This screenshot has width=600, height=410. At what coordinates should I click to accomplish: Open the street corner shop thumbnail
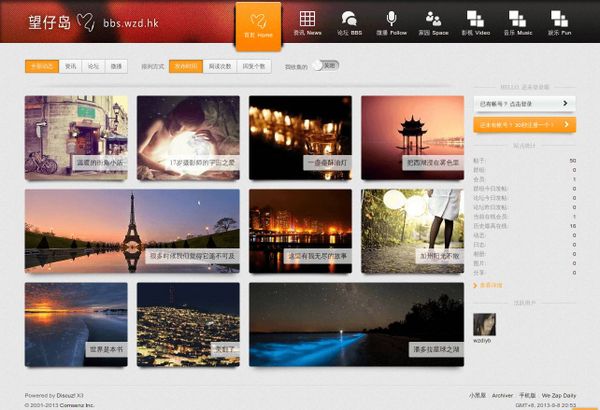pos(76,138)
